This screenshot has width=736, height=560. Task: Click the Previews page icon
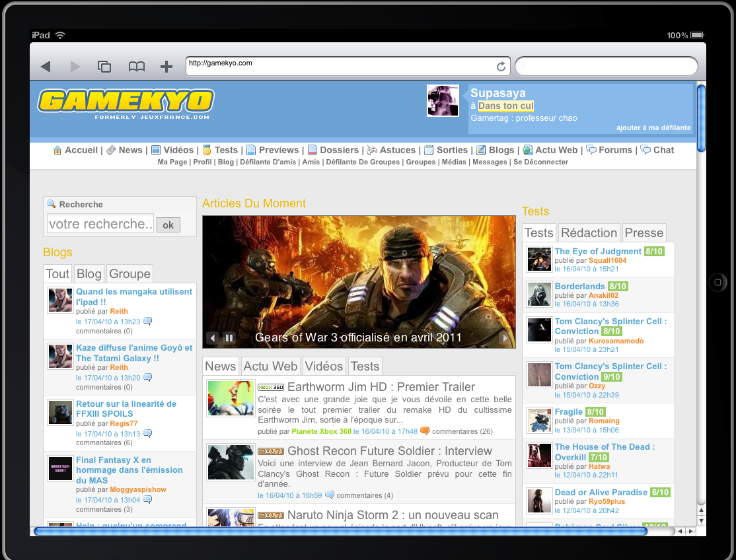(x=251, y=150)
